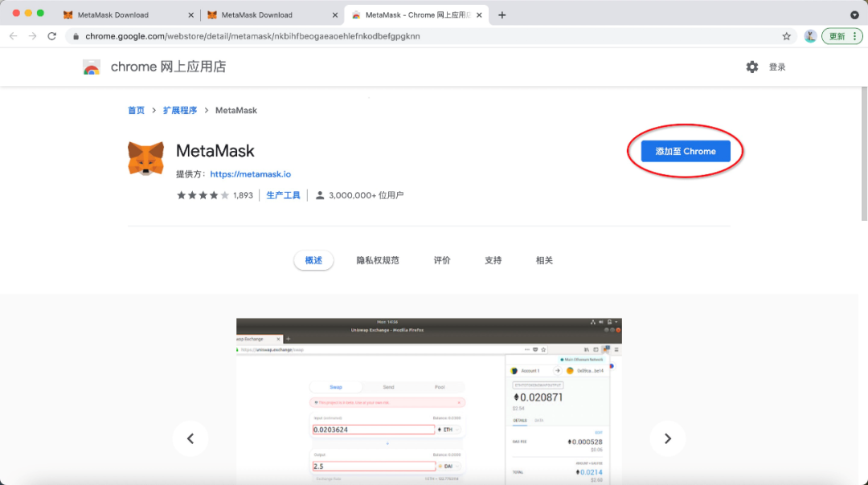Switch to the 隐私权规范 tab
868x485 pixels.
point(378,260)
